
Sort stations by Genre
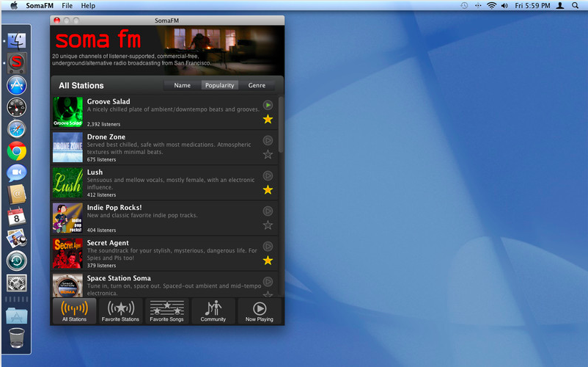pyautogui.click(x=257, y=85)
